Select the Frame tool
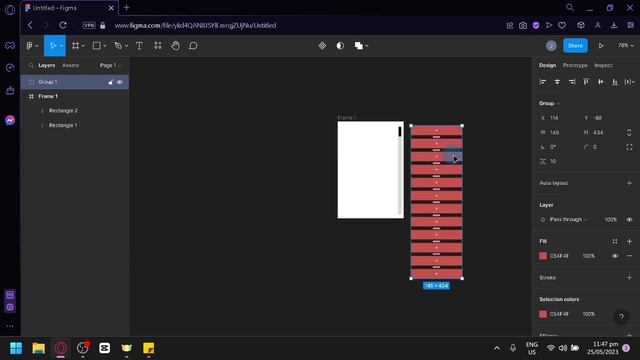This screenshot has width=640, height=360. coord(75,46)
